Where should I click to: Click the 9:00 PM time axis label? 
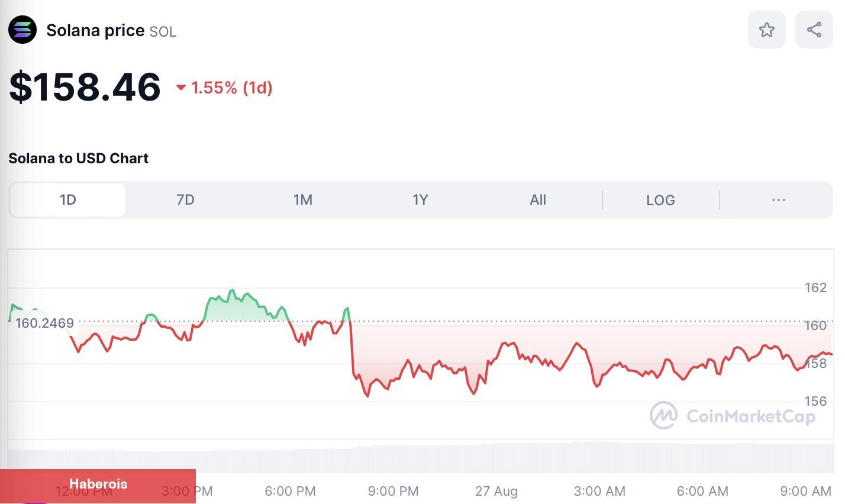(x=393, y=491)
